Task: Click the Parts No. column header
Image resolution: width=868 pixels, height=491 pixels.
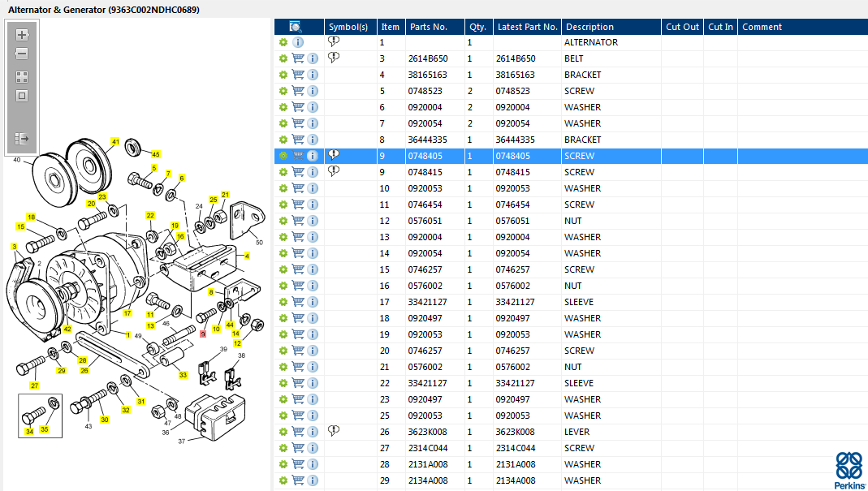Action: 429,27
